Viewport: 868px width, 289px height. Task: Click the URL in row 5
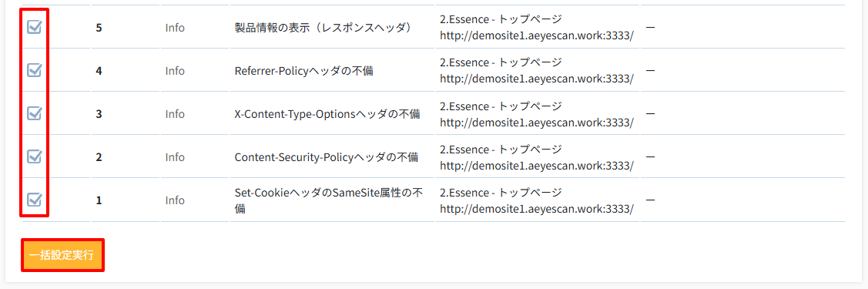pyautogui.click(x=536, y=35)
